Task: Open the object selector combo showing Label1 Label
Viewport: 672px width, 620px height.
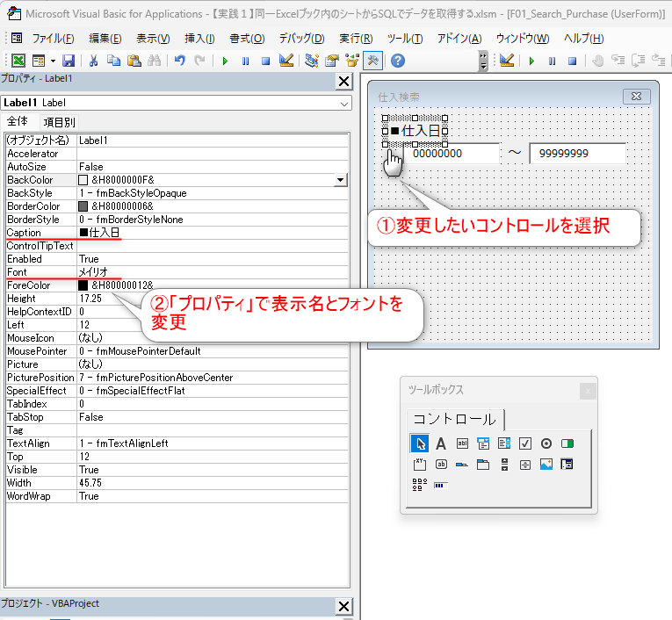Action: [177, 103]
